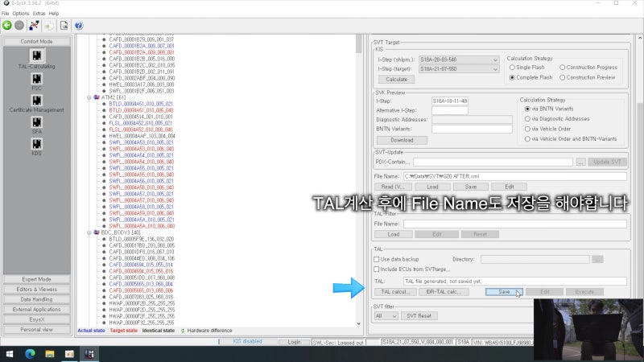Click the green back arrow toolbar icon
Image resolution: width=644 pixels, height=362 pixels.
(x=7, y=26)
